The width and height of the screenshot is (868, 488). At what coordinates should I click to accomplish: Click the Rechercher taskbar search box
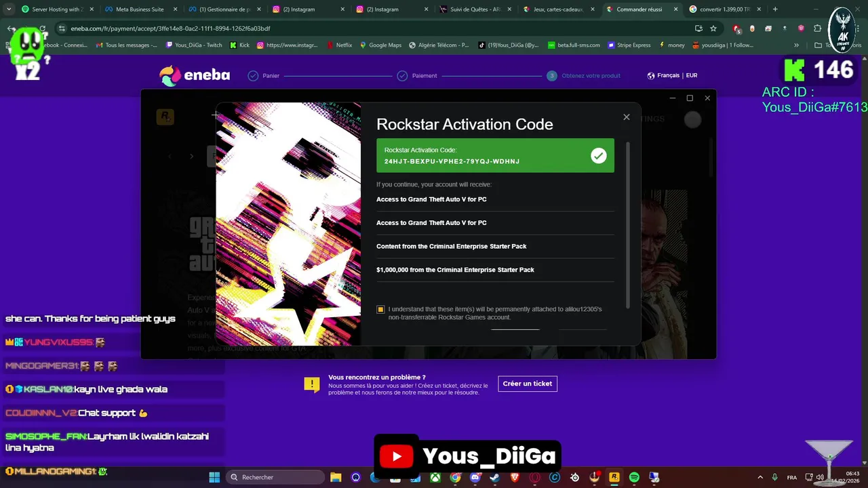(275, 477)
